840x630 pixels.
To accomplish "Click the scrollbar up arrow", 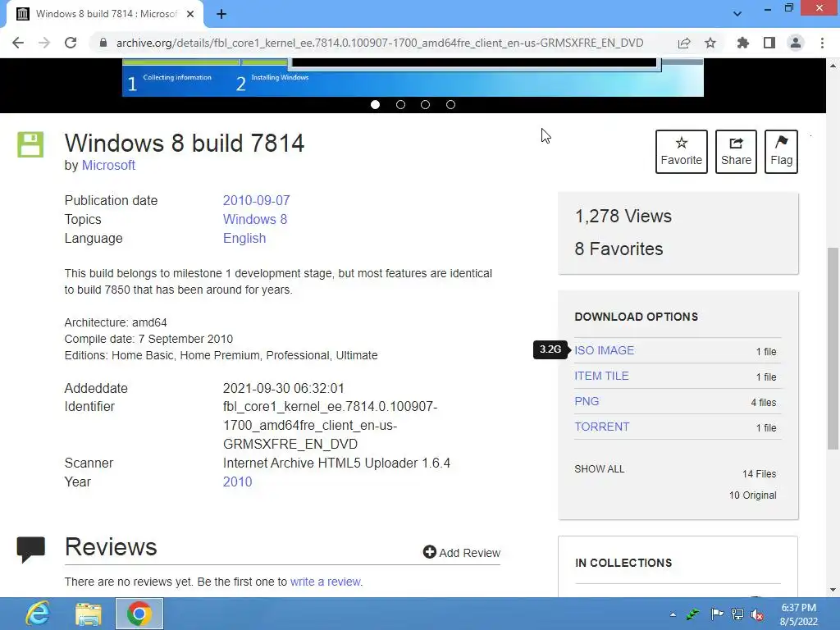I will tap(833, 66).
